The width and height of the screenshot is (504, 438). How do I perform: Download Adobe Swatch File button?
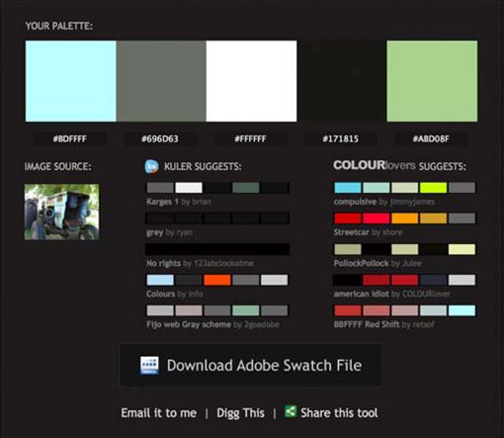250,365
